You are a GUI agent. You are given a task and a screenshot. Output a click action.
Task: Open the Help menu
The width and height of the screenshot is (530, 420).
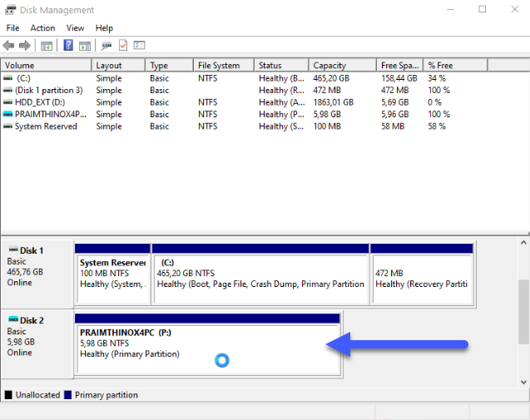[x=104, y=28]
